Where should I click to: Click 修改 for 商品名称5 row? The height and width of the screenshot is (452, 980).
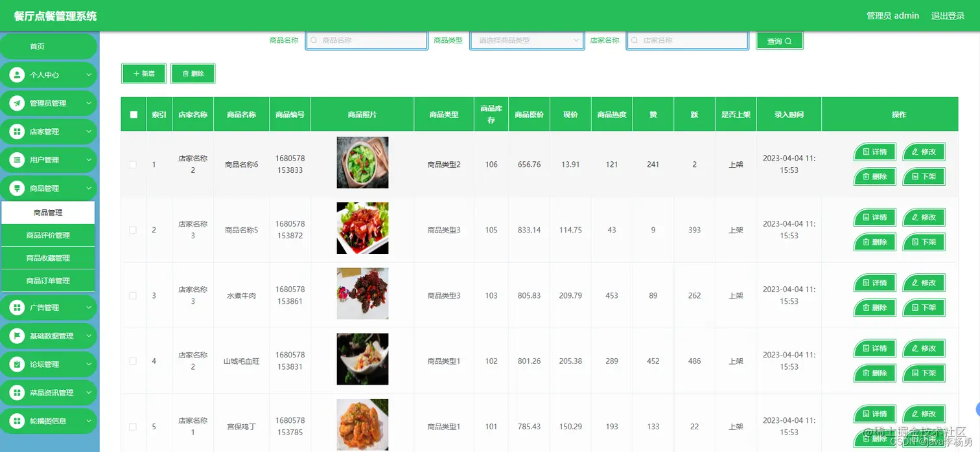point(924,217)
